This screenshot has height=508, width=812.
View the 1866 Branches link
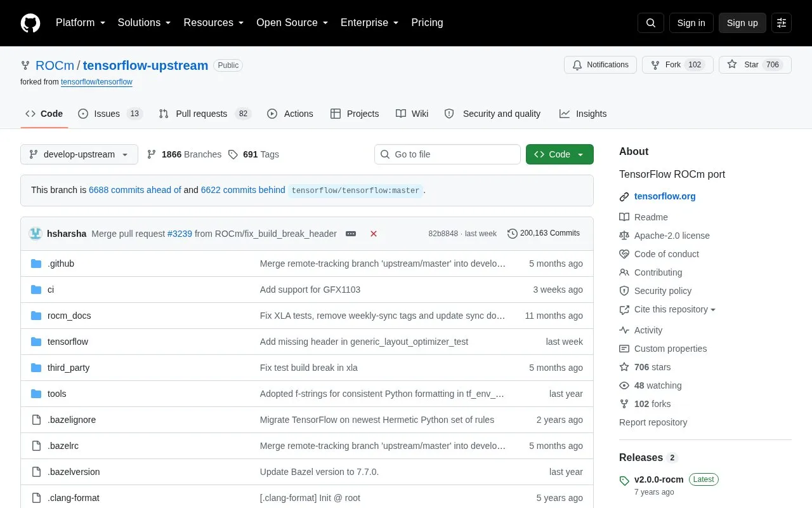coord(184,154)
